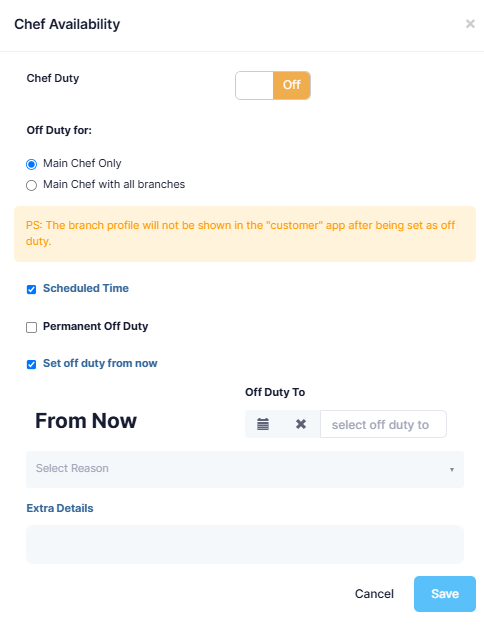Screen dimensions: 484x637
Task: Click the Permanent Off Duty label
Action: pos(95,326)
